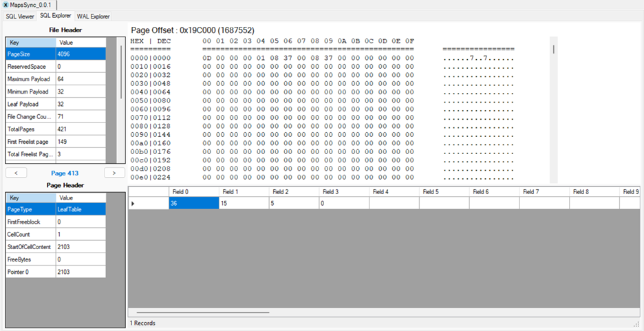This screenshot has width=644, height=331.
Task: Click the TotalPages value cell
Action: [x=80, y=129]
